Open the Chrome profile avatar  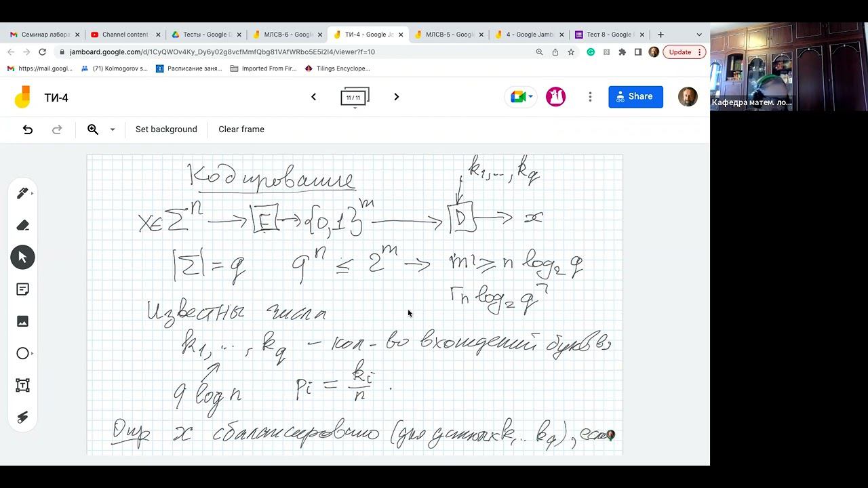654,52
